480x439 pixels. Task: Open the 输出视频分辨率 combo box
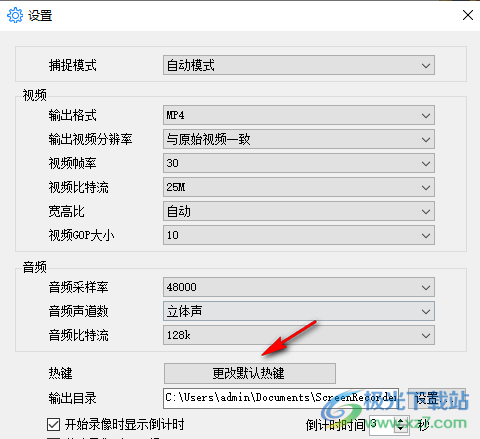pos(299,139)
